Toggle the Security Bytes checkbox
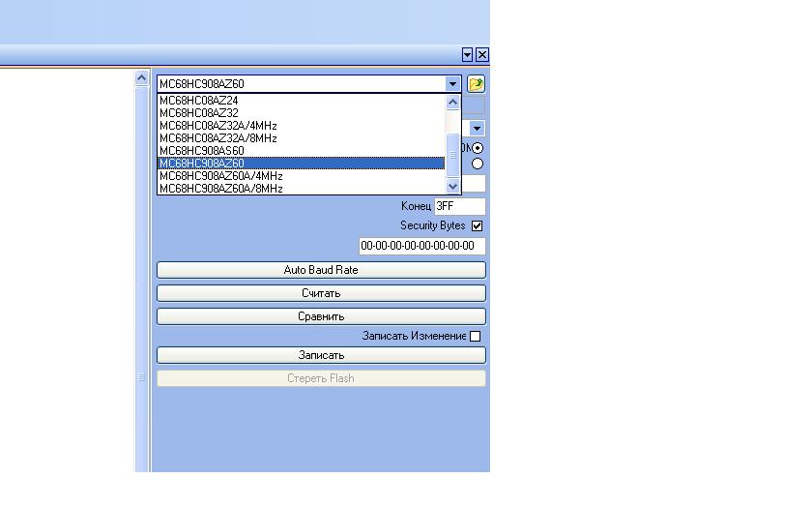 (477, 226)
